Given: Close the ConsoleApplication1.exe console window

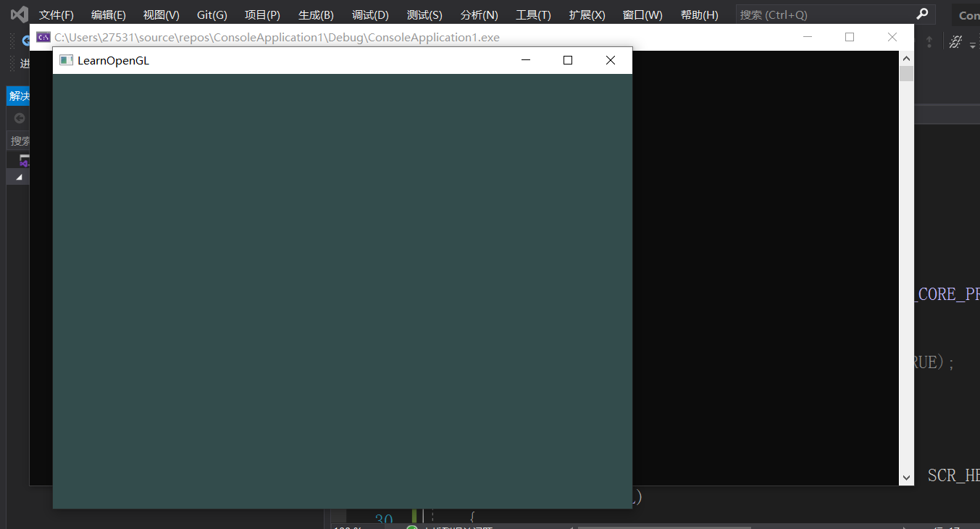Looking at the screenshot, I should point(892,37).
